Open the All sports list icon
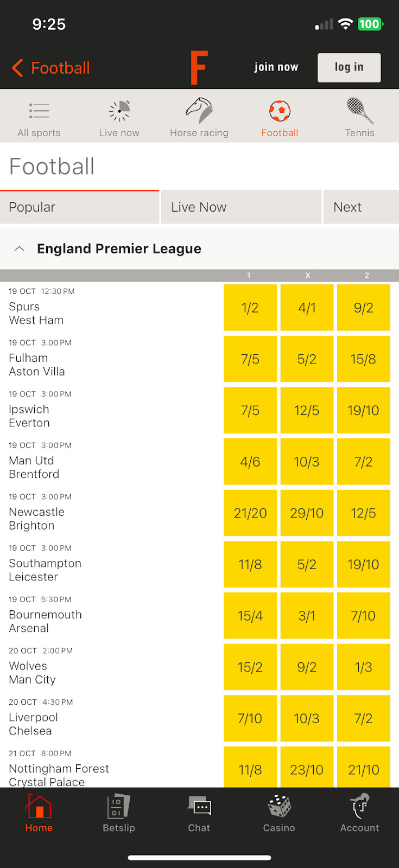 click(39, 111)
